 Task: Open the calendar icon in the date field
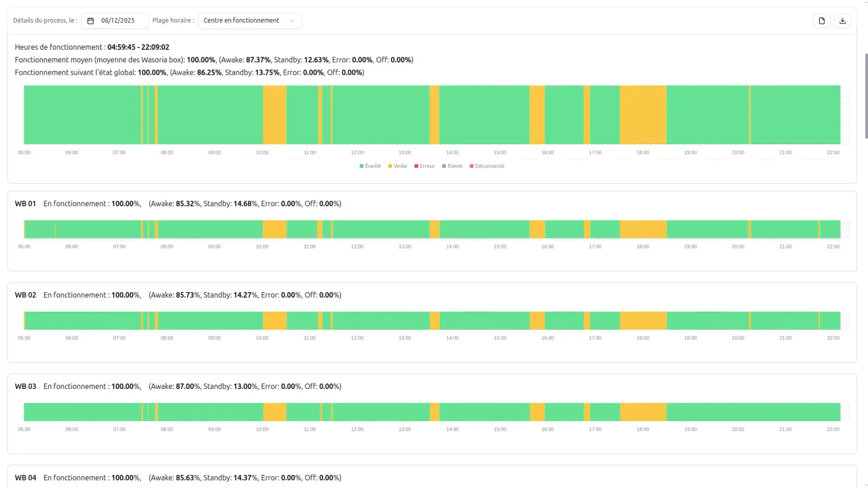point(91,21)
